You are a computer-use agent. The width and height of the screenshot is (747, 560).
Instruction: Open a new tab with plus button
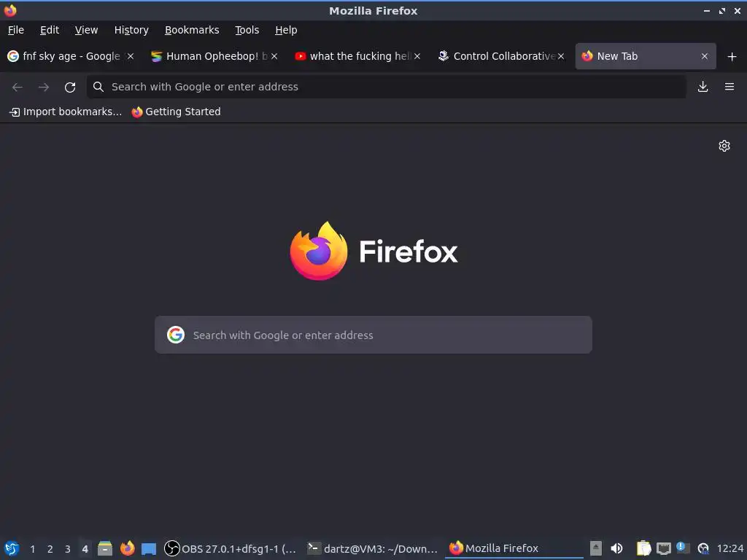pyautogui.click(x=732, y=57)
